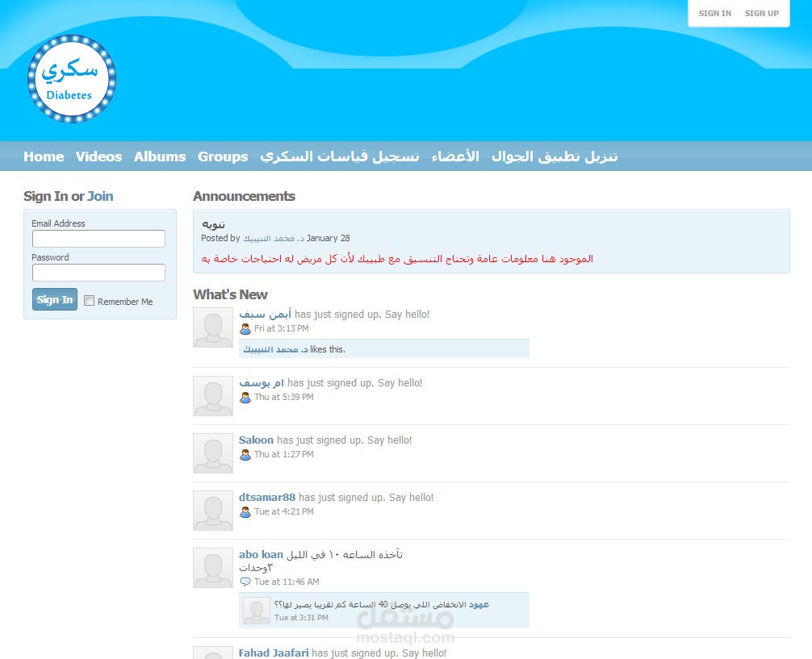Viewport: 812px width, 659px height.
Task: Click the signup icon under أيمن سيف
Action: 245,329
